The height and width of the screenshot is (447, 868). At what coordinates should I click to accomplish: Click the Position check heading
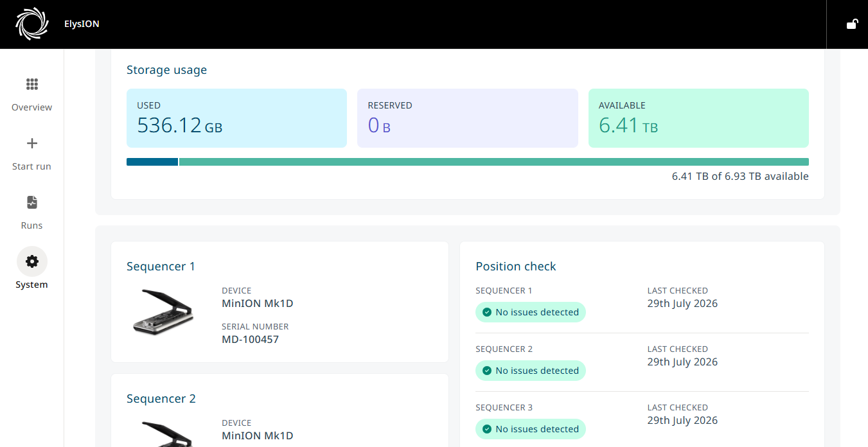[x=516, y=267]
